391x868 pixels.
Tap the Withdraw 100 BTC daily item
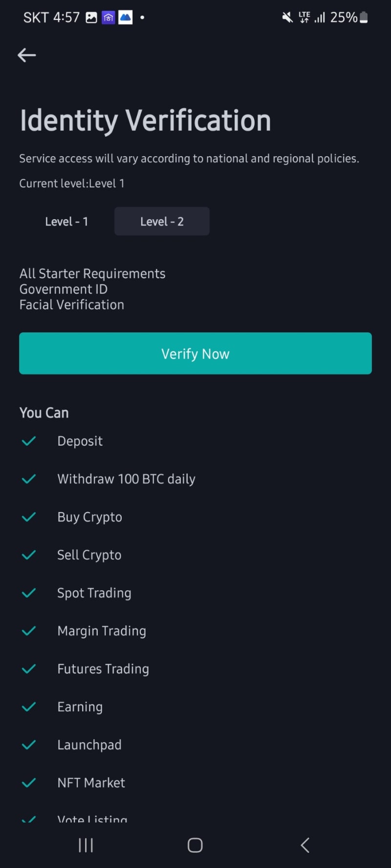(126, 479)
